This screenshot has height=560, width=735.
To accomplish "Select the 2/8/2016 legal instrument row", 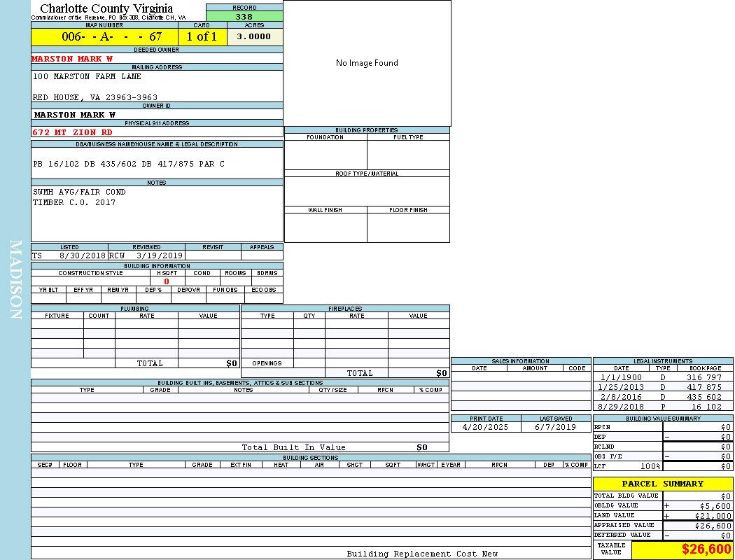I will (x=662, y=397).
